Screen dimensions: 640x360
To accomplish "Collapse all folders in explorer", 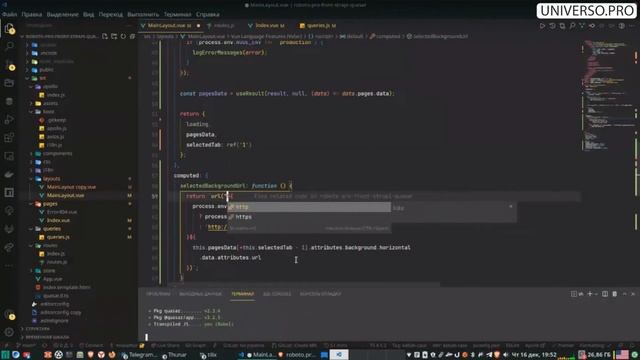I will [x=132, y=36].
